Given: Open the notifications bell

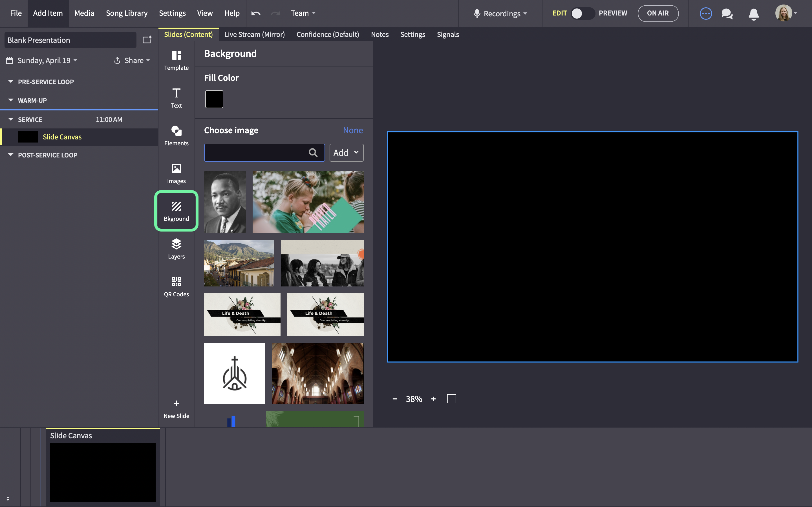Looking at the screenshot, I should pyautogui.click(x=754, y=14).
